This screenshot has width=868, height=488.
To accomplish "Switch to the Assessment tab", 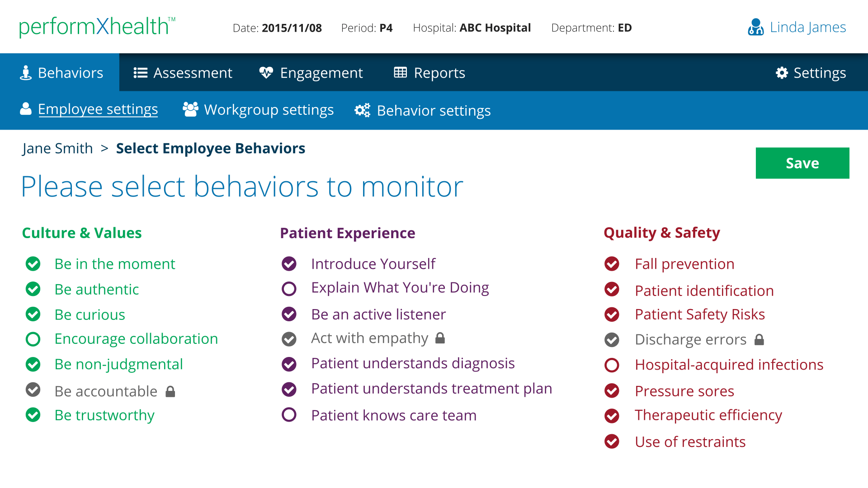I will (183, 73).
